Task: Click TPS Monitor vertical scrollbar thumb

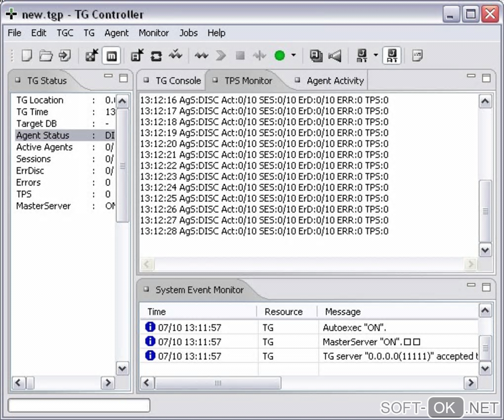Action: (485, 211)
